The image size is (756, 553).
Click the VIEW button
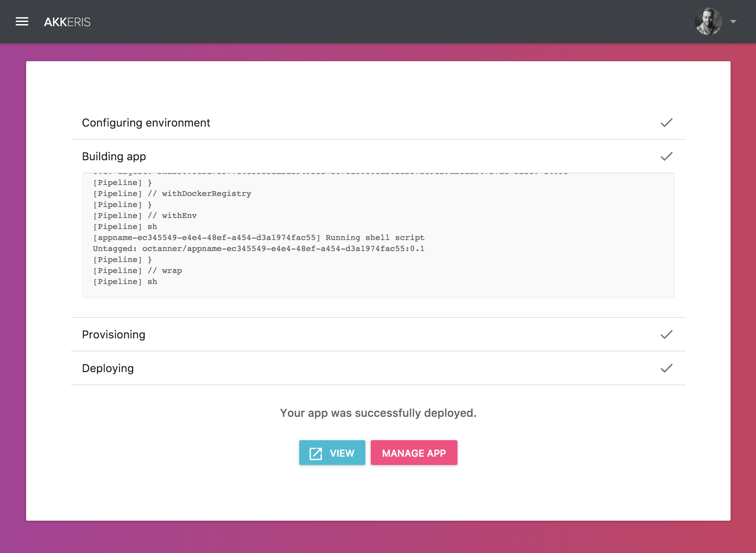coord(332,453)
